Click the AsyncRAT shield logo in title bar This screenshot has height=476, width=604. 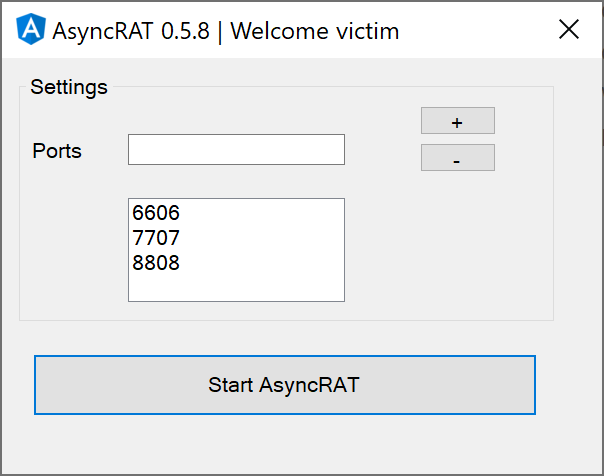tap(31, 29)
